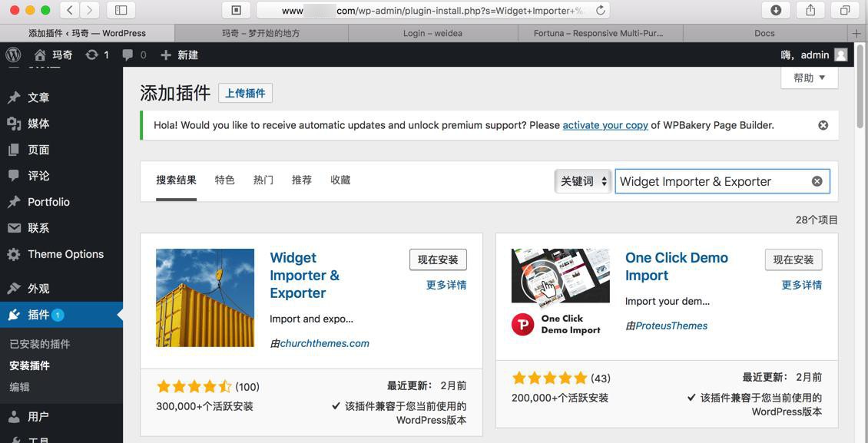
Task: Click the 200,000+个活跃安装 text
Action: click(x=560, y=398)
